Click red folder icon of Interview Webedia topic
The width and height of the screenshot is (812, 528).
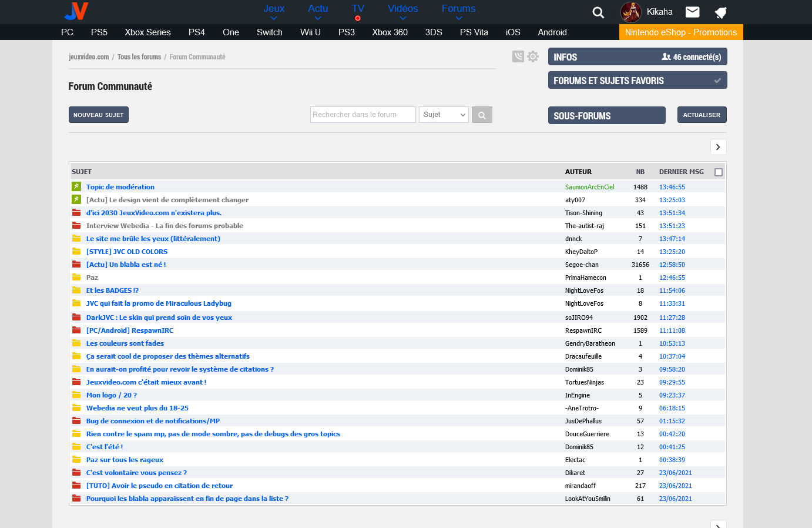coord(76,225)
